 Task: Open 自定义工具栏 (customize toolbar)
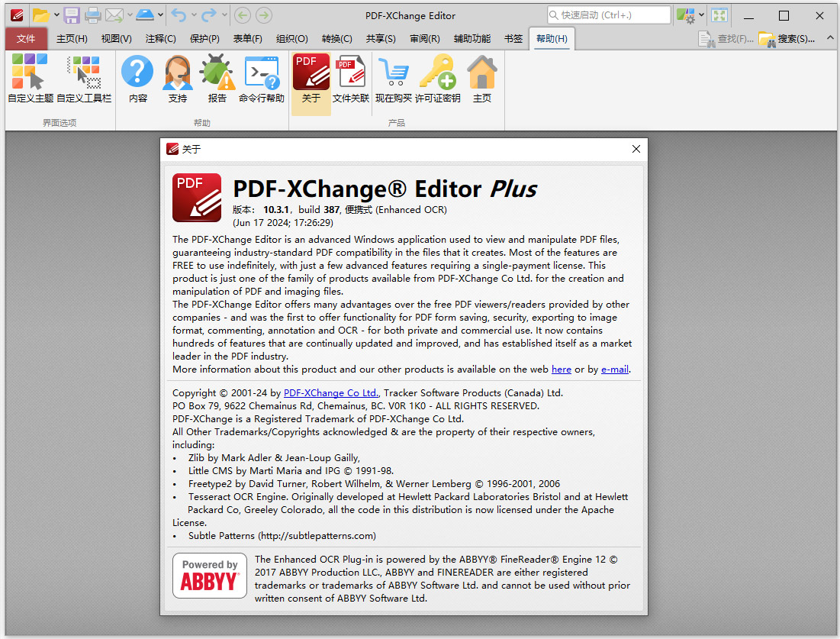click(84, 76)
